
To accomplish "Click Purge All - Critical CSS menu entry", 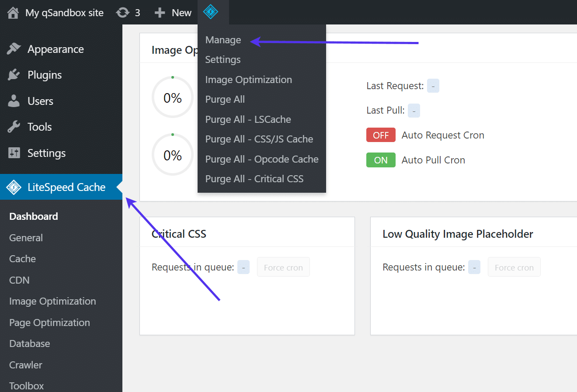I will pyautogui.click(x=254, y=178).
